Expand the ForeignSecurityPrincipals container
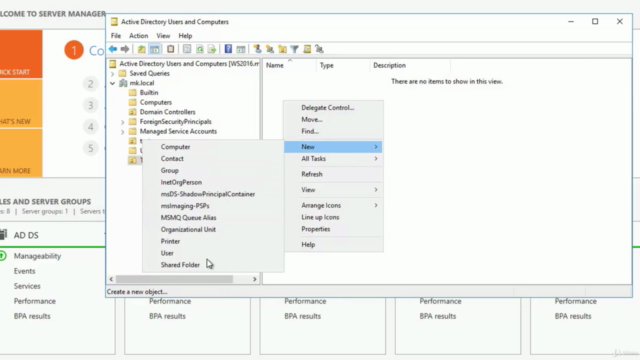 click(122, 122)
